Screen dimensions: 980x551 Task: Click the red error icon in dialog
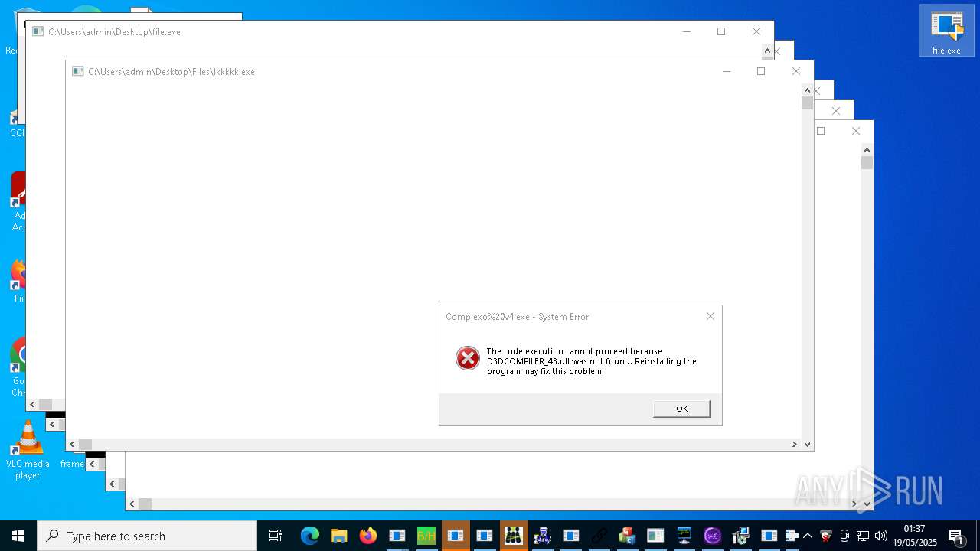[468, 358]
